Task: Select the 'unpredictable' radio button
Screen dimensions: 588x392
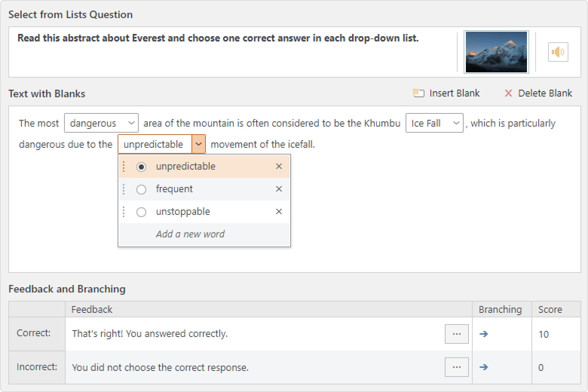Action: pos(141,167)
